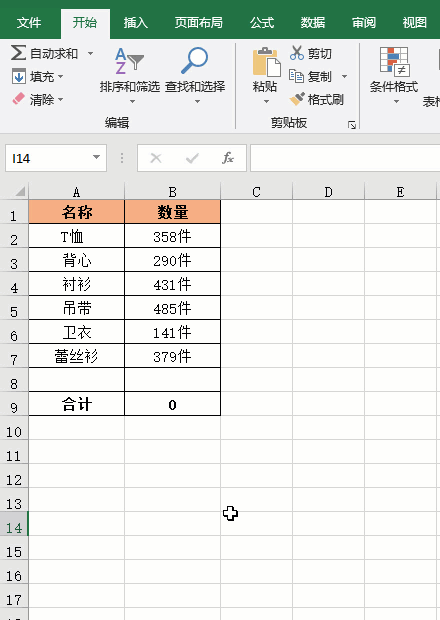Click the Paste clipboard icon
Image resolution: width=440 pixels, height=620 pixels.
click(x=266, y=62)
